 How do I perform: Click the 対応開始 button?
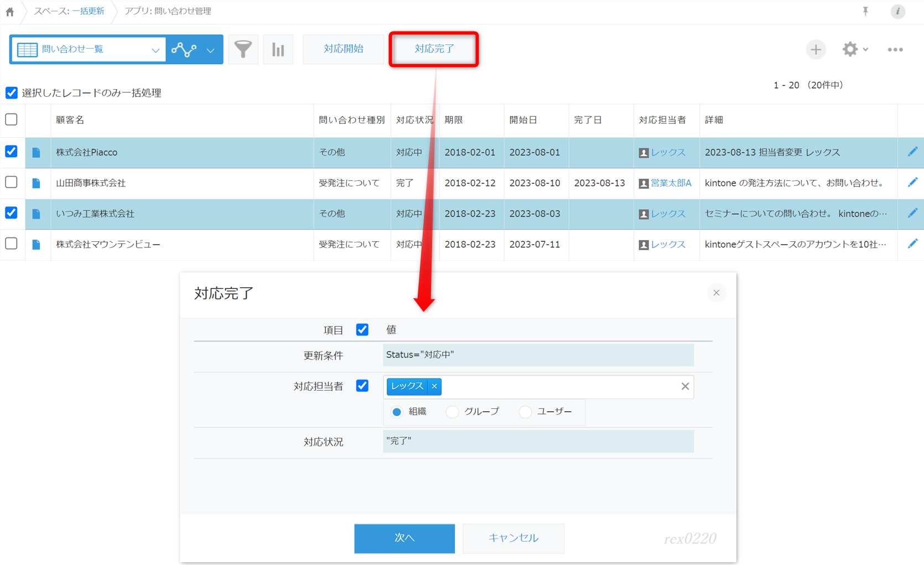tap(343, 49)
